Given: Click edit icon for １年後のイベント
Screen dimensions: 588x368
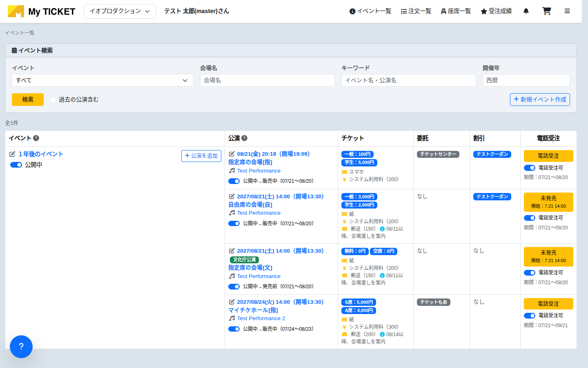Looking at the screenshot, I should 12,154.
